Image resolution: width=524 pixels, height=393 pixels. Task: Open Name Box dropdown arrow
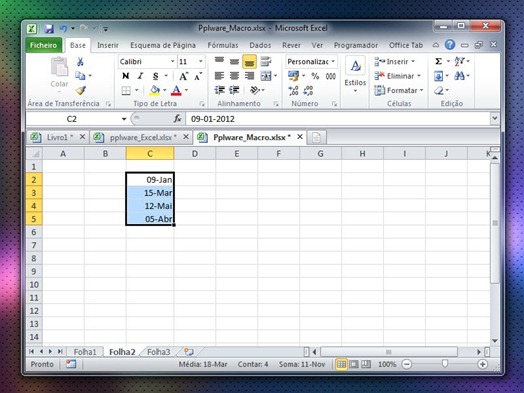click(x=124, y=119)
